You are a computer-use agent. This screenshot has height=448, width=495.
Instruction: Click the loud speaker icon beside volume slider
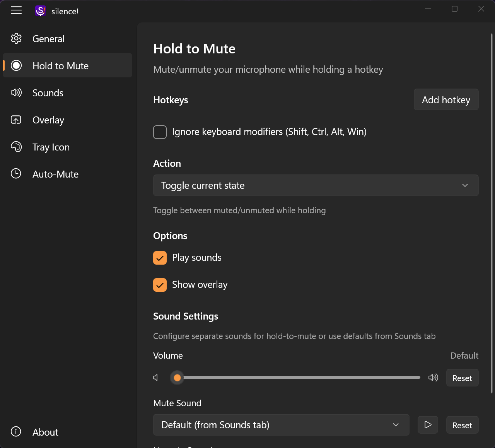pos(433,378)
